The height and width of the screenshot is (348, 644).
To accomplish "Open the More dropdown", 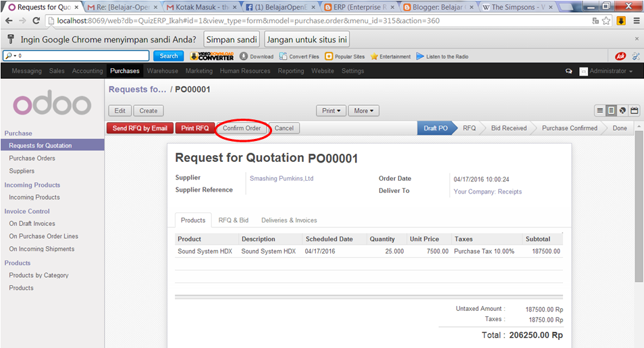I will [363, 111].
